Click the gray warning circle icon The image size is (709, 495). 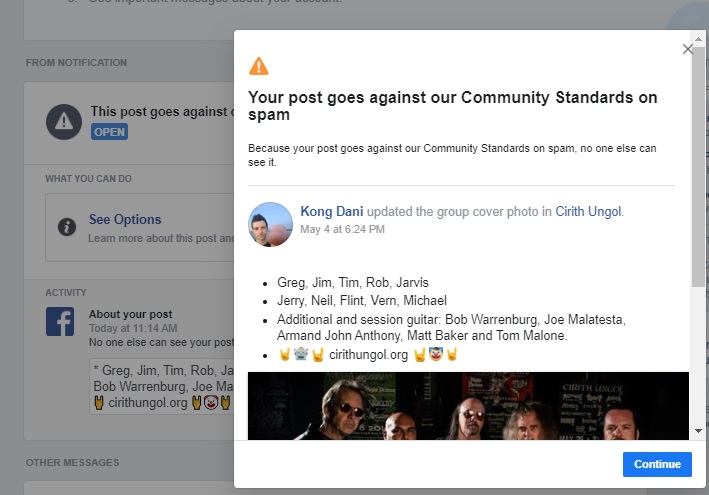[64, 122]
